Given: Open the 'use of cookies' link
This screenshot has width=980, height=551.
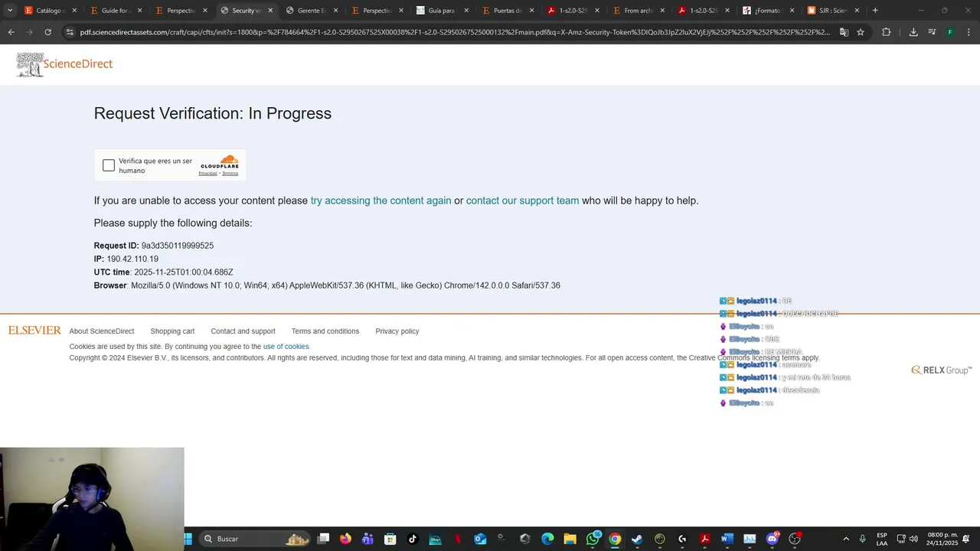Looking at the screenshot, I should 286,347.
